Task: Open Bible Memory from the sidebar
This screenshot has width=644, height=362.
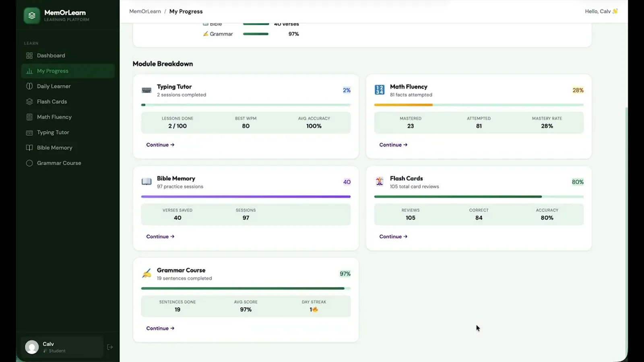Action: [68, 148]
